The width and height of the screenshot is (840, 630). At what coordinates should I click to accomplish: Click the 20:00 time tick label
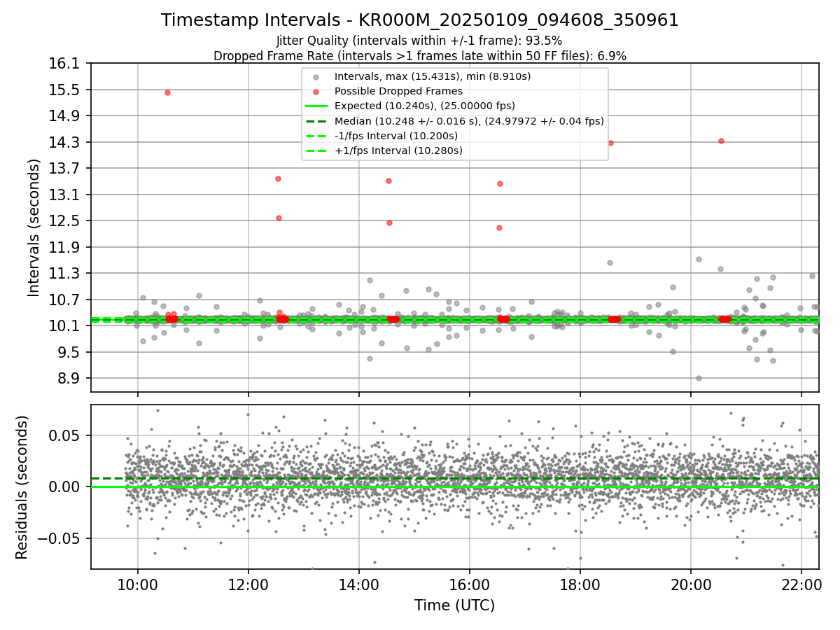pyautogui.click(x=691, y=585)
